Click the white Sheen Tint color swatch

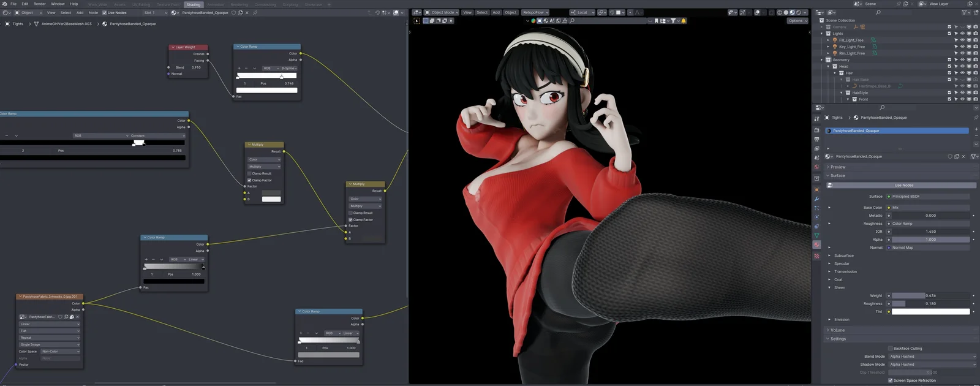click(x=930, y=311)
